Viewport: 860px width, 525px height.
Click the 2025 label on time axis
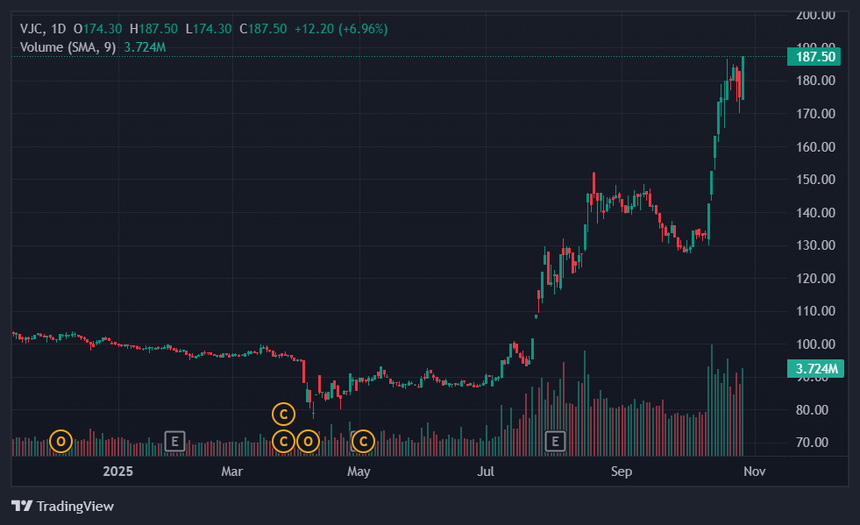[118, 470]
